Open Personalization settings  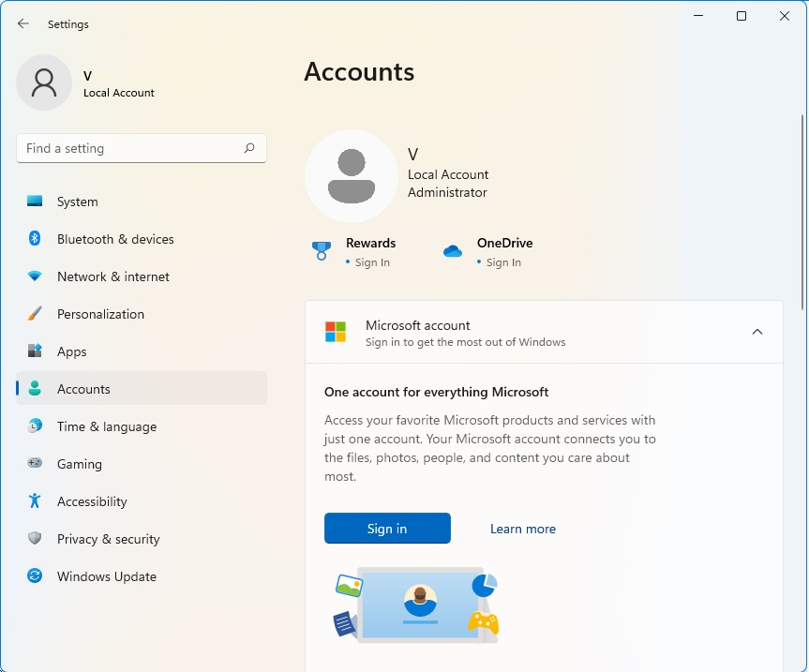pos(142,314)
